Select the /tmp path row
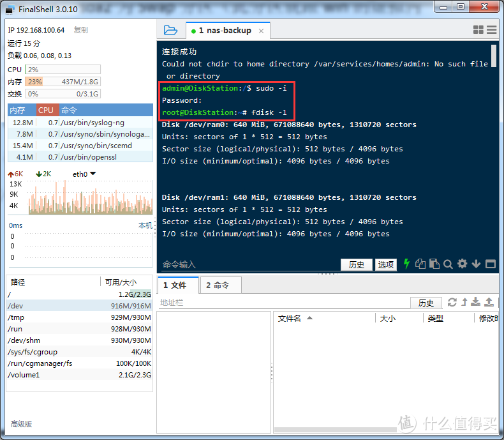The width and height of the screenshot is (504, 440). point(79,317)
